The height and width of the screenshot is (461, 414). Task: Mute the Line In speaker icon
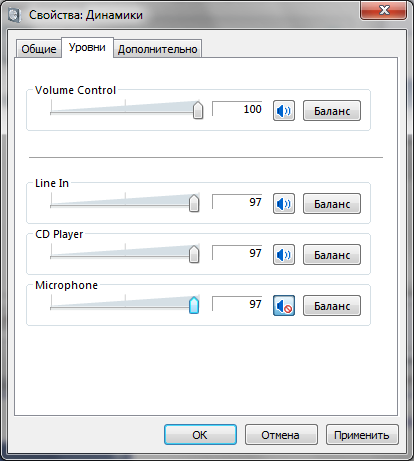coord(284,204)
